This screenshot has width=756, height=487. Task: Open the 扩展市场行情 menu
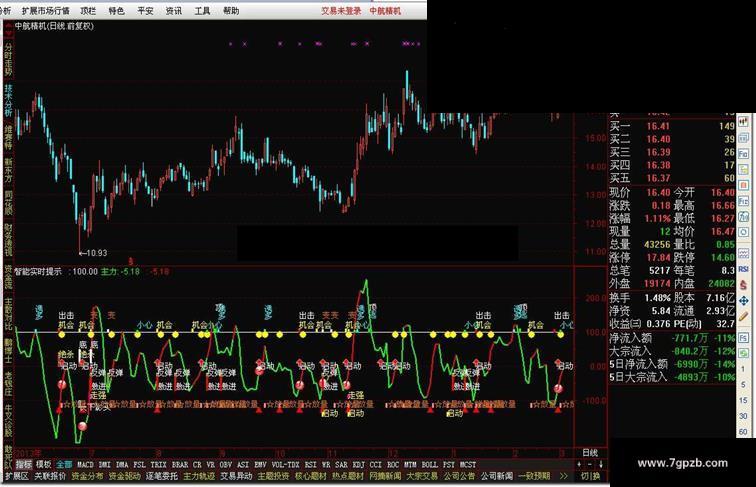45,10
